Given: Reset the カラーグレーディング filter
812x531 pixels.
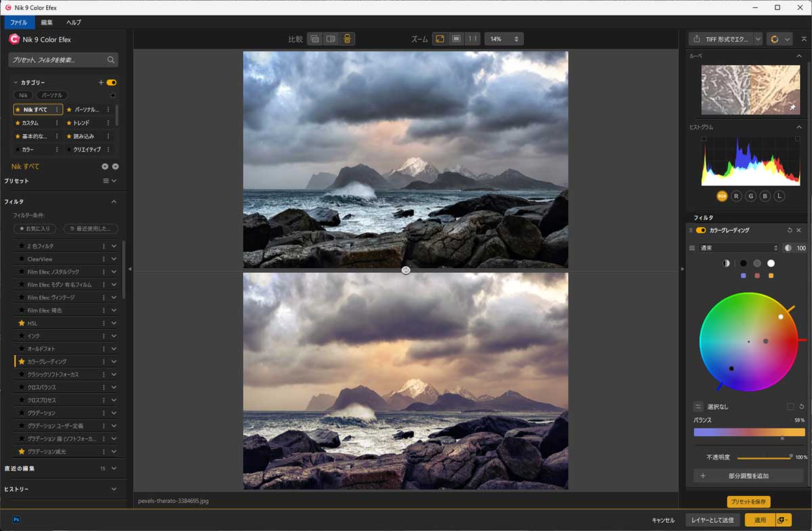Looking at the screenshot, I should pyautogui.click(x=789, y=230).
